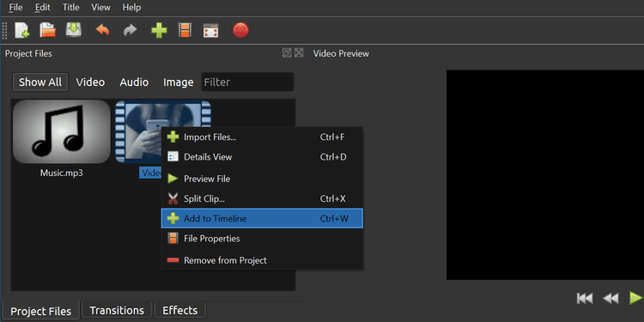The image size is (644, 322).
Task: Switch to the Transitions tab
Action: [117, 310]
